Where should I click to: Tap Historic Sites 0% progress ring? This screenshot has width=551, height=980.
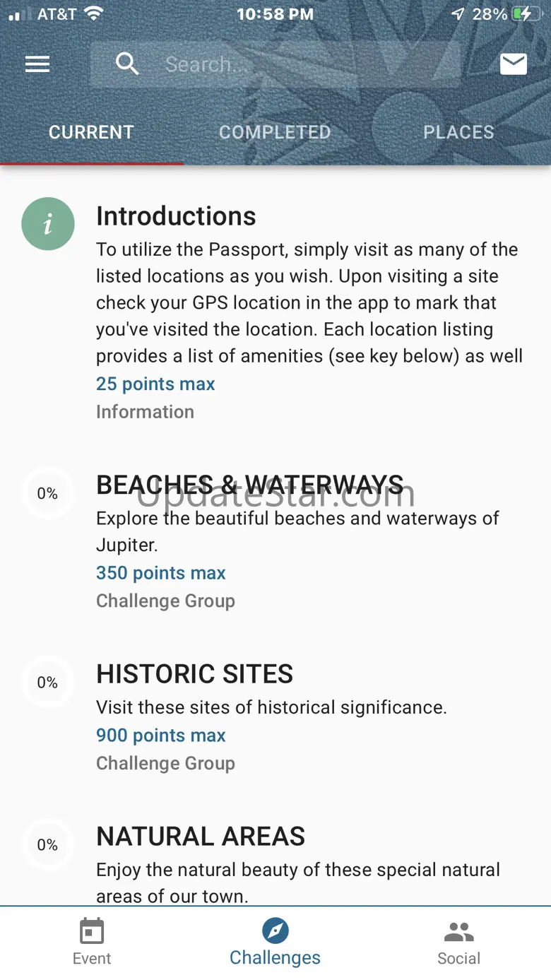(47, 682)
